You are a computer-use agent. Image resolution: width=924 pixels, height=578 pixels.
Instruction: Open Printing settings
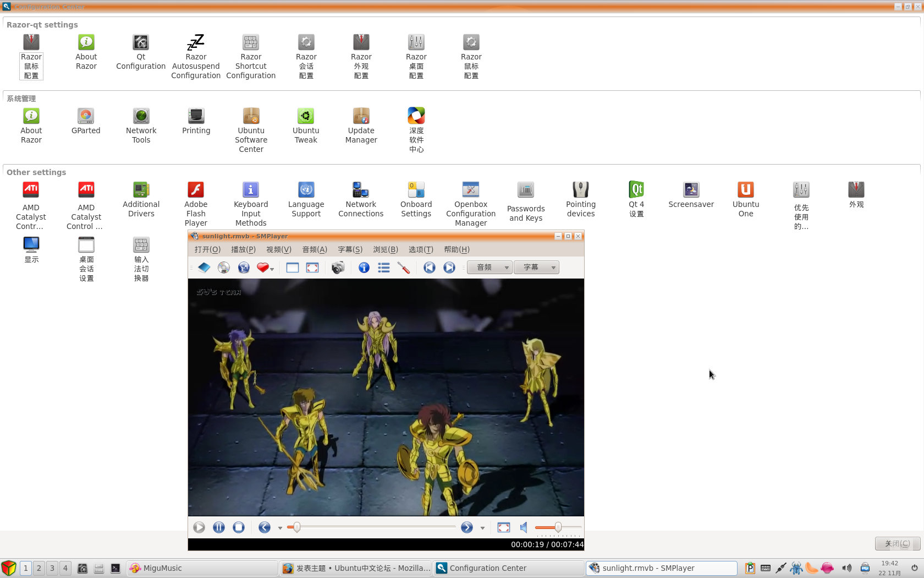(x=196, y=121)
